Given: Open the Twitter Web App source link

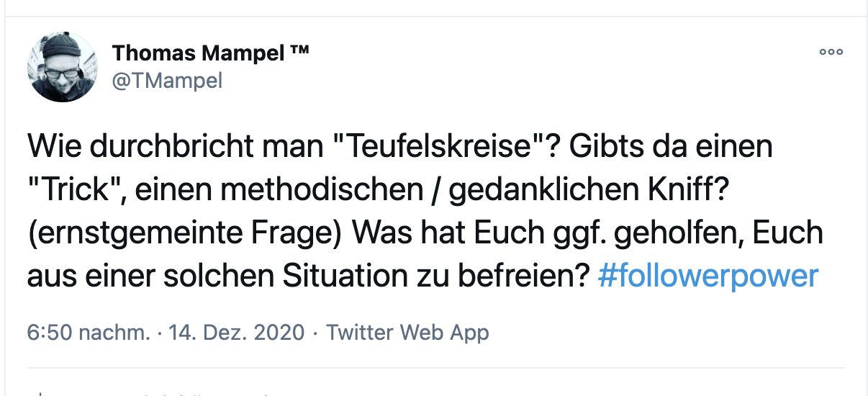Looking at the screenshot, I should coord(407,333).
